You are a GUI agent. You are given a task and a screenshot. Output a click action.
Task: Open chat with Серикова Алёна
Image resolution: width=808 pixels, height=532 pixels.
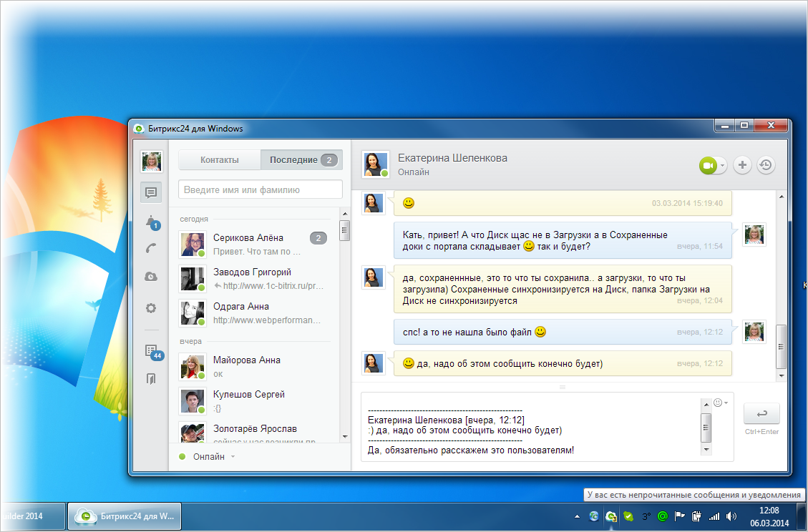coord(255,245)
